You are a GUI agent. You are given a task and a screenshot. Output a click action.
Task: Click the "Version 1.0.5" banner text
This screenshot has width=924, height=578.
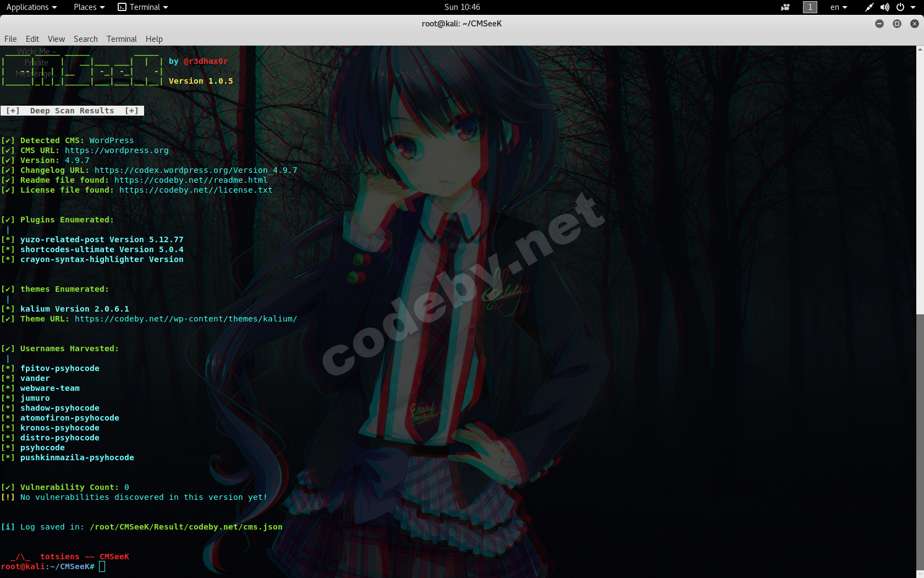201,81
